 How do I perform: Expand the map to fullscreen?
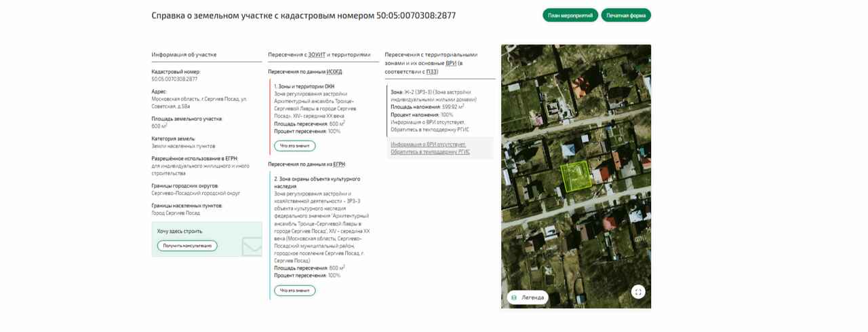(638, 292)
